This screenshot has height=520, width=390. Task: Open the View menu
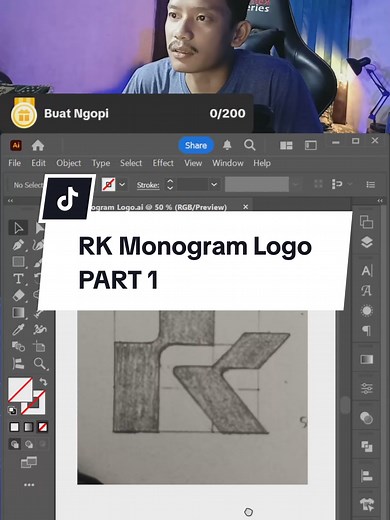coord(193,163)
